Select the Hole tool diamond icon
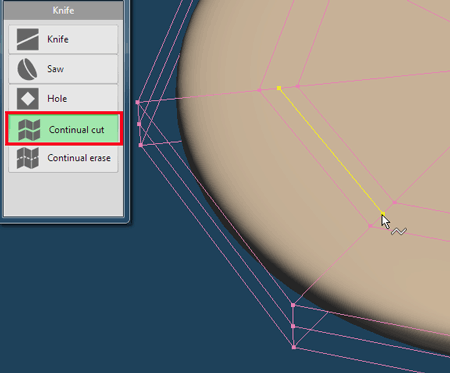The width and height of the screenshot is (450, 373). (x=28, y=99)
